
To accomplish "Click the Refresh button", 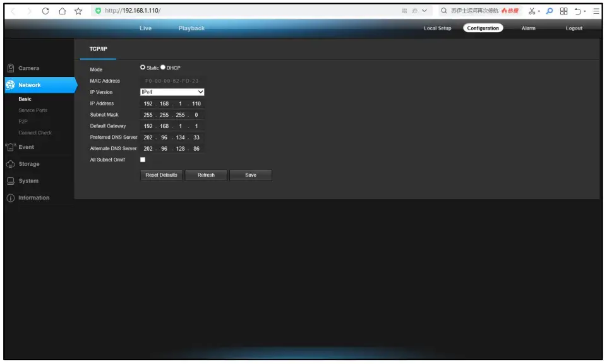I will [x=206, y=175].
